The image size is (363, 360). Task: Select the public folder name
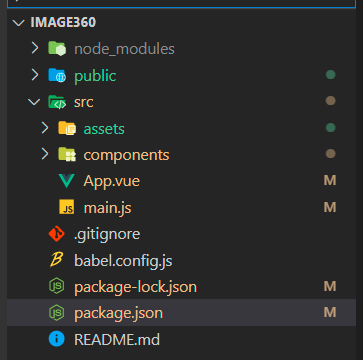click(x=95, y=76)
